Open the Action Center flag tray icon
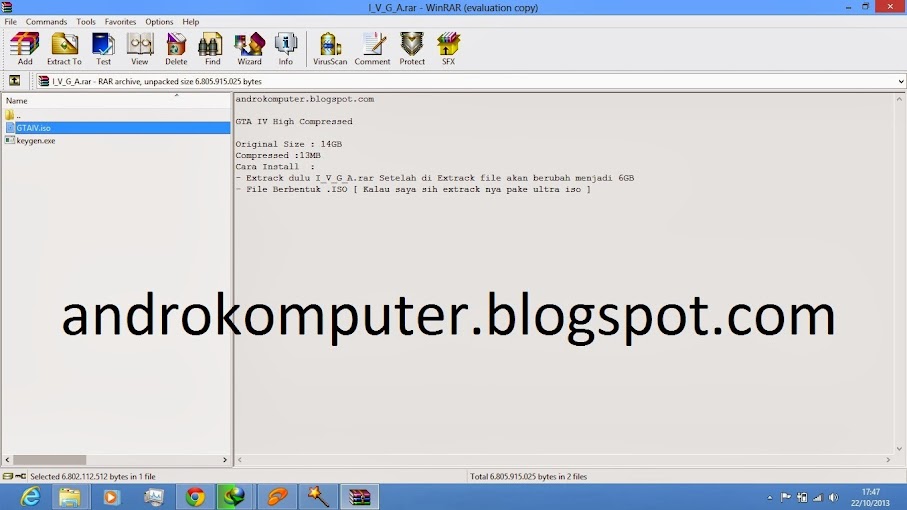The width and height of the screenshot is (907, 510). click(x=786, y=497)
